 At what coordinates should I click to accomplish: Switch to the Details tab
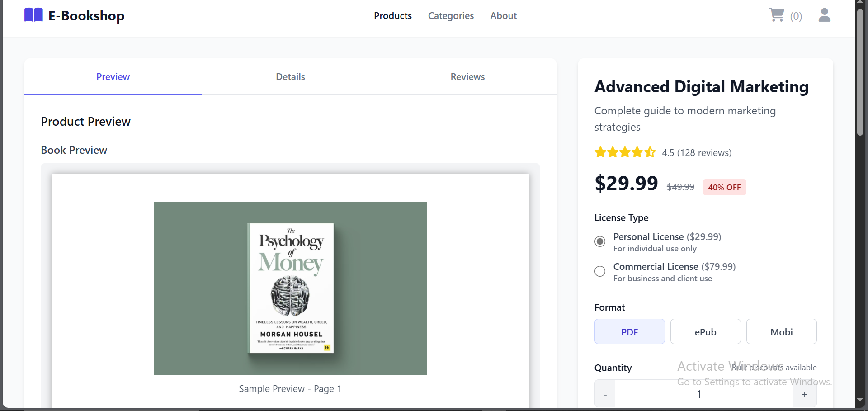tap(290, 77)
